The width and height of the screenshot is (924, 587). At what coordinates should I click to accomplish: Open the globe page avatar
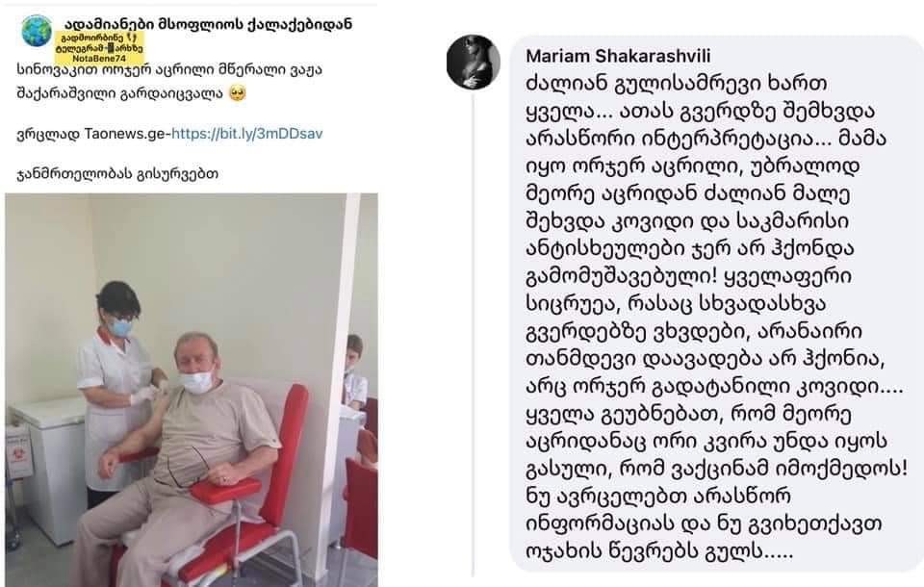coord(37,30)
